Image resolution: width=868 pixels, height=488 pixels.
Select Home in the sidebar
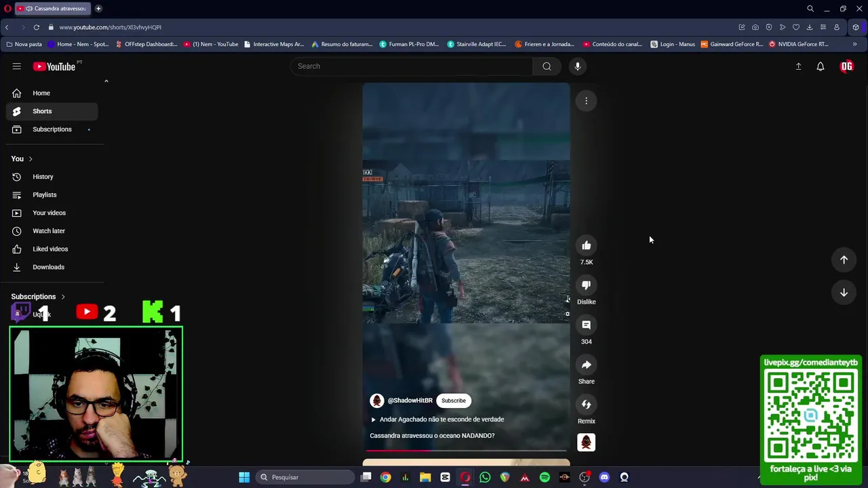pos(52,93)
